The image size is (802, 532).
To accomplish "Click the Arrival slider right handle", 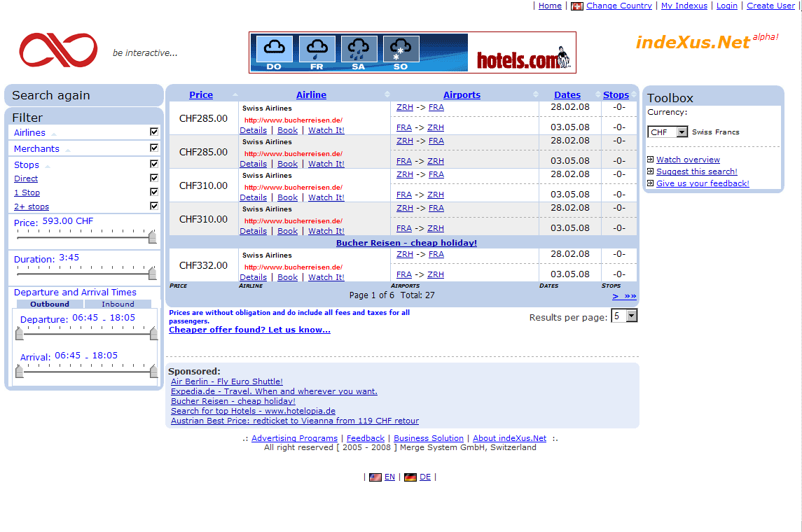I will tap(153, 372).
